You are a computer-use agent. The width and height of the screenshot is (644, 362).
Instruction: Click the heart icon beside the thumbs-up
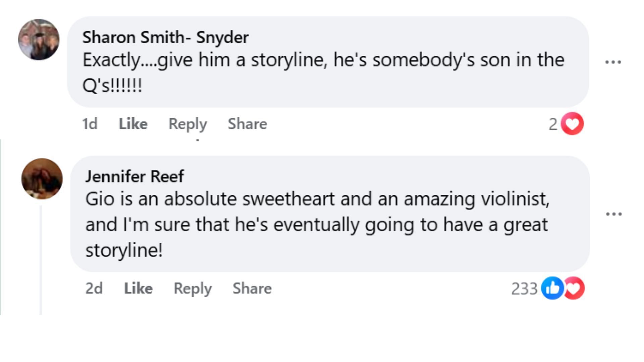coord(575,288)
